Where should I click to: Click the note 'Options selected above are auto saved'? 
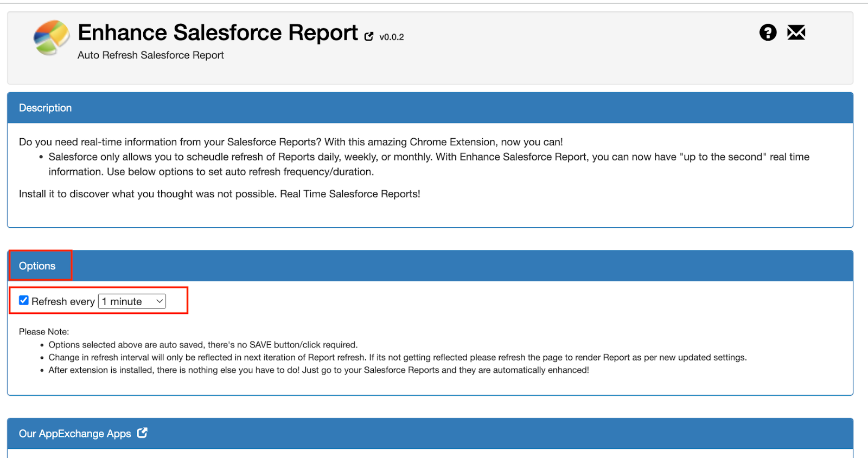click(x=203, y=345)
